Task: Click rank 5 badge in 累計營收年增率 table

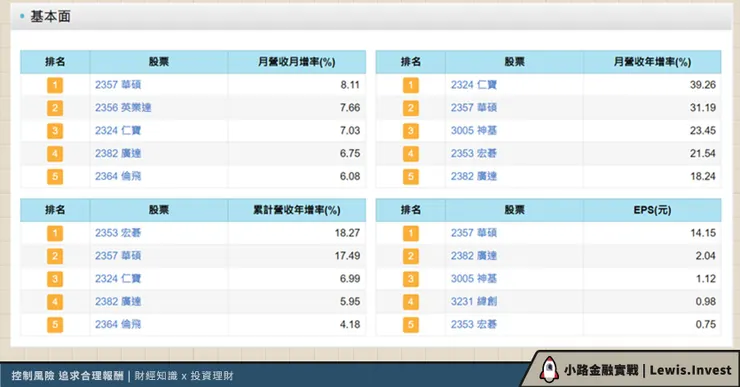Action: pos(55,325)
